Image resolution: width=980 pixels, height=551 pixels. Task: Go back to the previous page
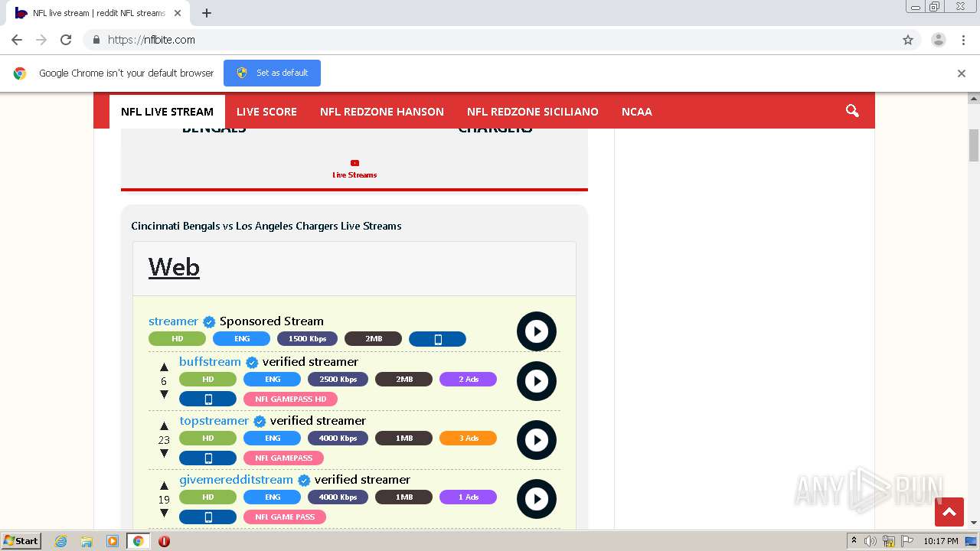point(17,40)
